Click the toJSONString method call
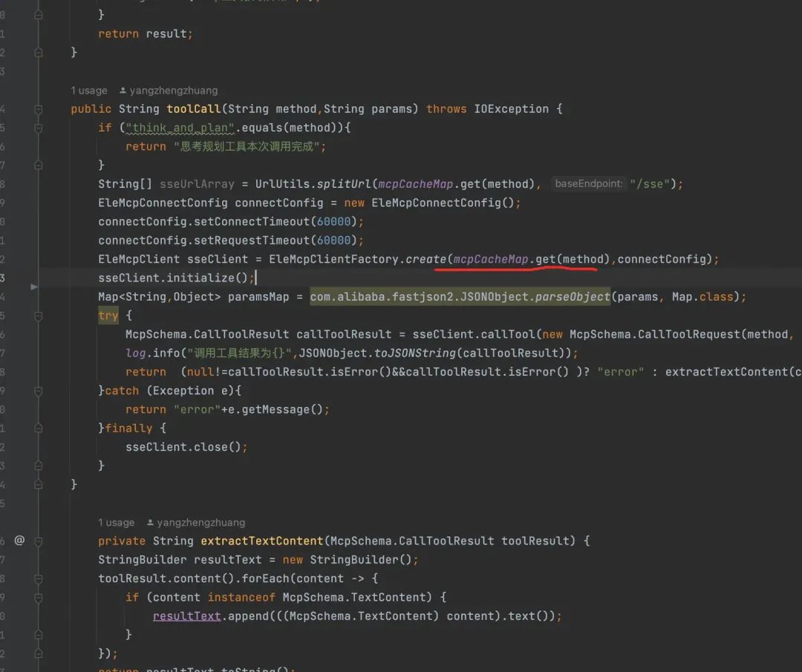Viewport: 802px width, 672px height. (x=415, y=353)
